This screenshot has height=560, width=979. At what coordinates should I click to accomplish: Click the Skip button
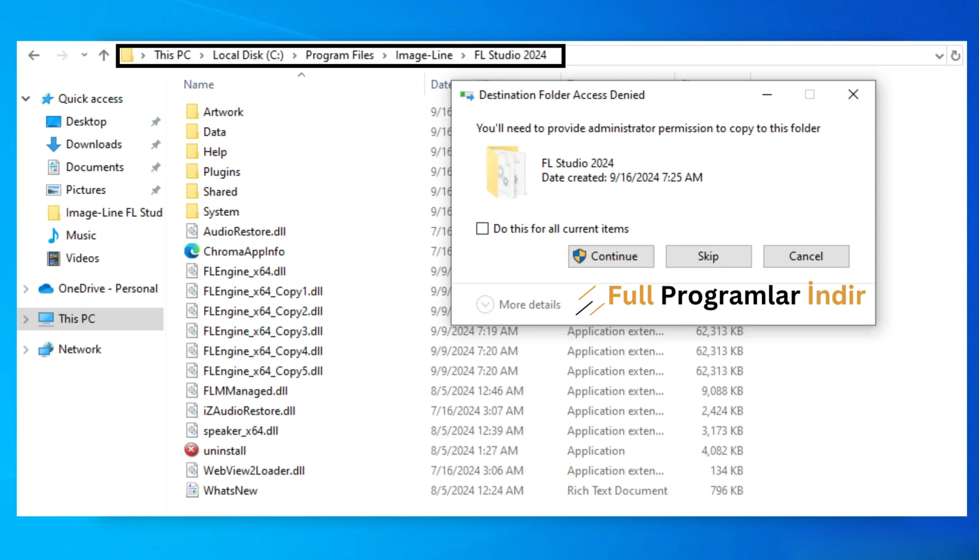[709, 256]
